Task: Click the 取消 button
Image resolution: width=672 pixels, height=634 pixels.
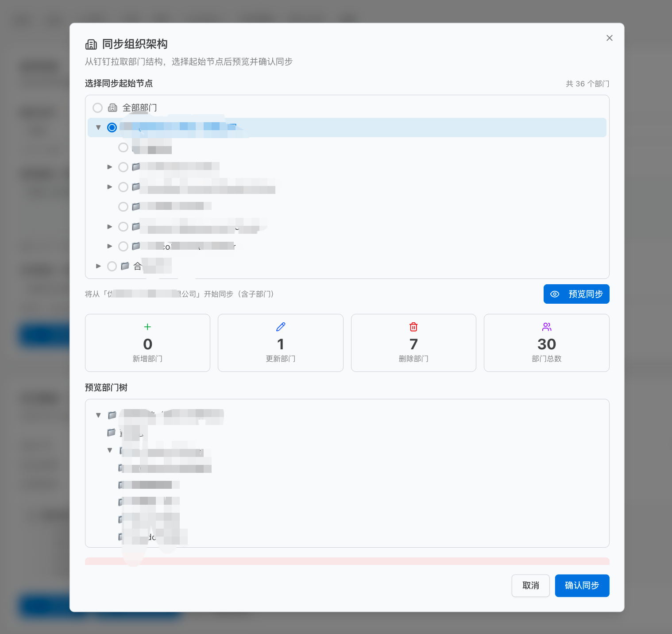Action: pyautogui.click(x=530, y=585)
